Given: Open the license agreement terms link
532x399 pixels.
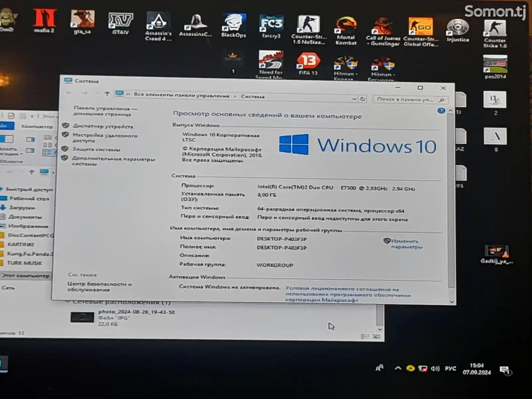Looking at the screenshot, I should (348, 294).
